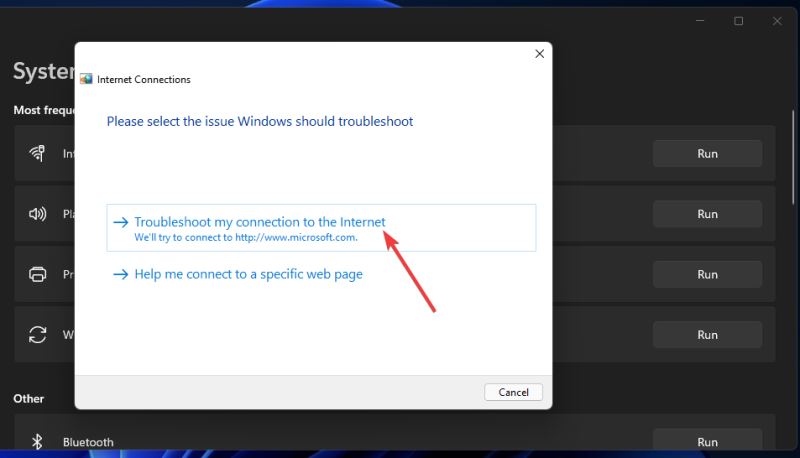Click the Wi-Fi internet icon in Settings
The height and width of the screenshot is (458, 800).
pyautogui.click(x=37, y=153)
